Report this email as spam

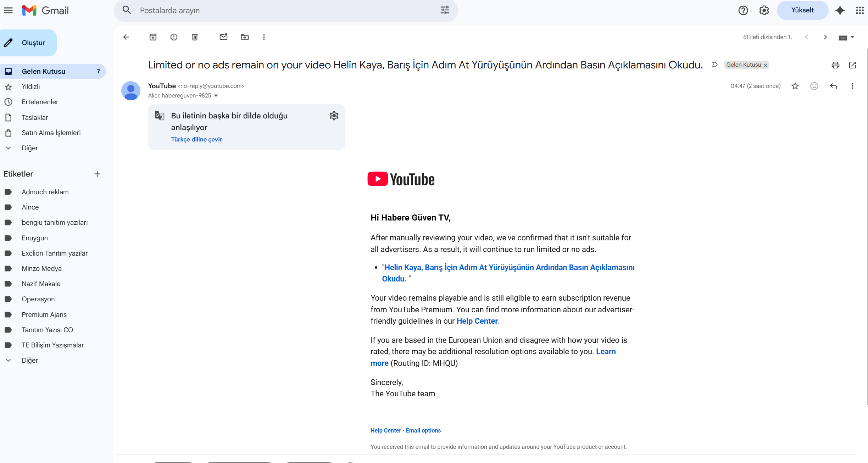coord(174,37)
